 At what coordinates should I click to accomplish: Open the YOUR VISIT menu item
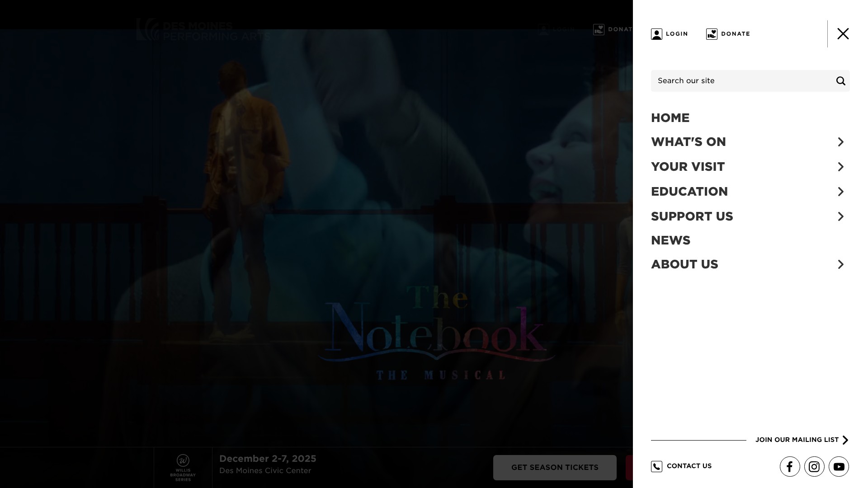click(688, 167)
